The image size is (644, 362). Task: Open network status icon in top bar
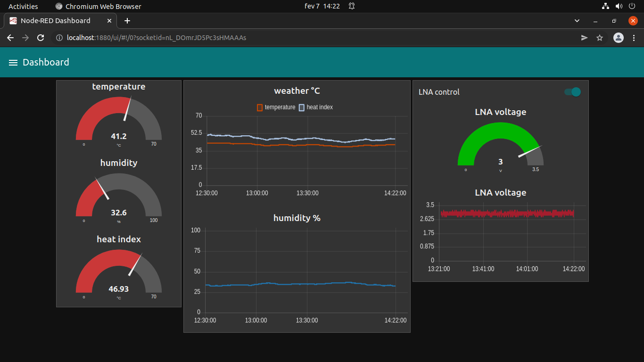pos(606,6)
